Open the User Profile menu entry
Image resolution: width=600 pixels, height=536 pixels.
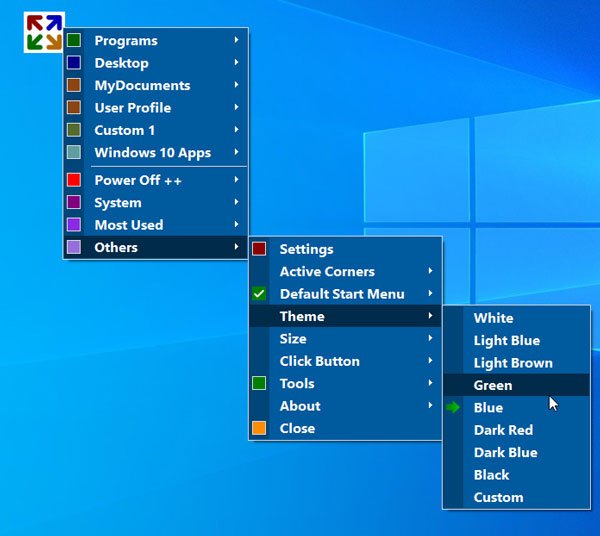tap(156, 108)
